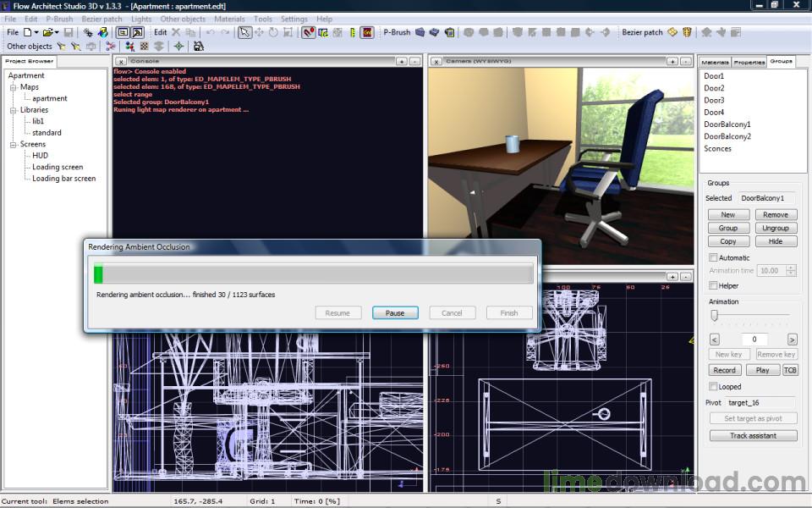Toggle the multi-viewport layout button

[123, 32]
